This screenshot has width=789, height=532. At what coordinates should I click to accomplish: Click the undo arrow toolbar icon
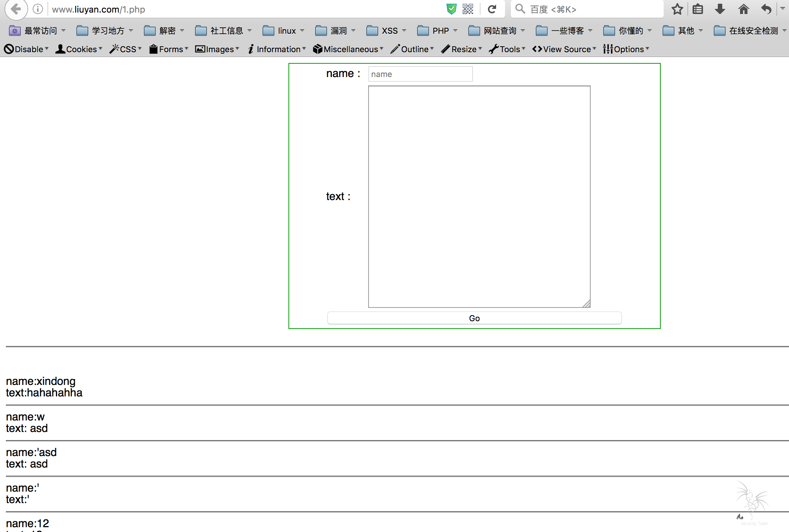pyautogui.click(x=766, y=9)
